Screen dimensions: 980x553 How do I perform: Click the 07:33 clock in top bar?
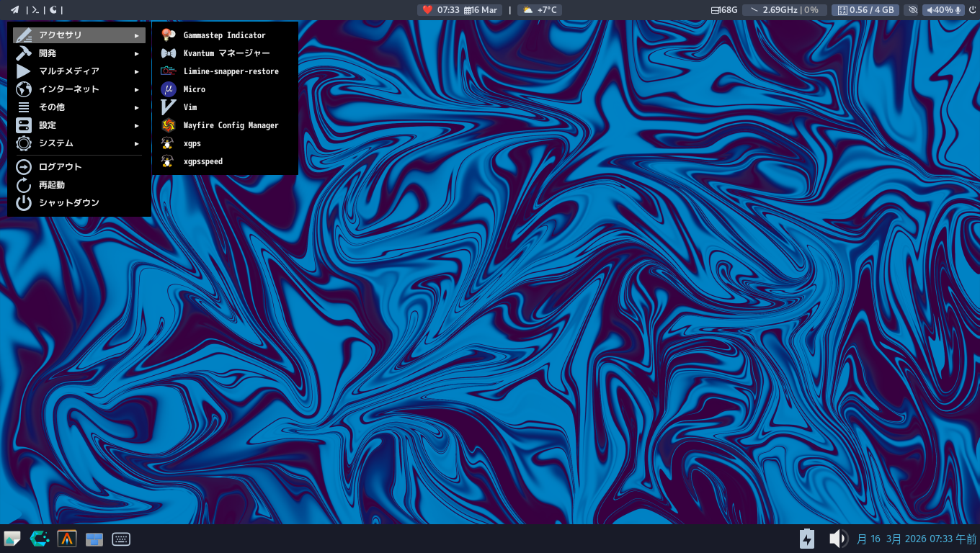pyautogui.click(x=447, y=10)
